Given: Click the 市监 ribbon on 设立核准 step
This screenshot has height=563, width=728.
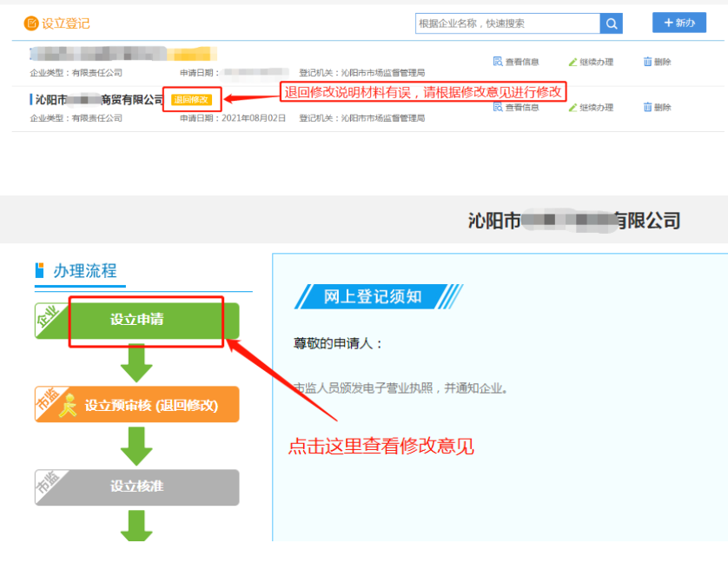Looking at the screenshot, I should coord(49,483).
